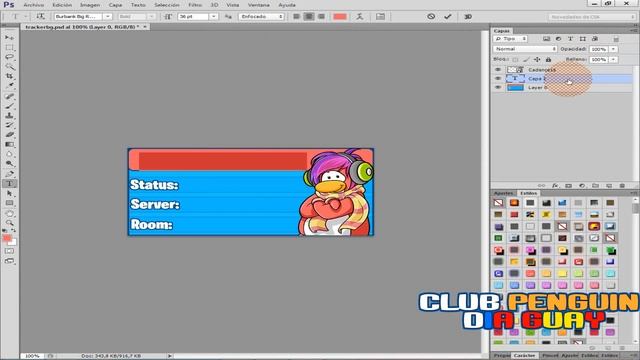Open the font style dropdown
Screen dimensions: 640x360
151,16
